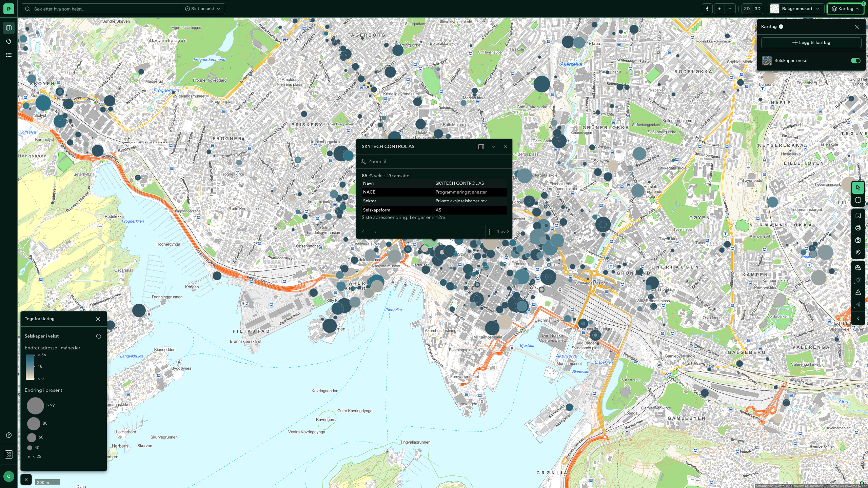Go to next feature in the popup

(375, 232)
